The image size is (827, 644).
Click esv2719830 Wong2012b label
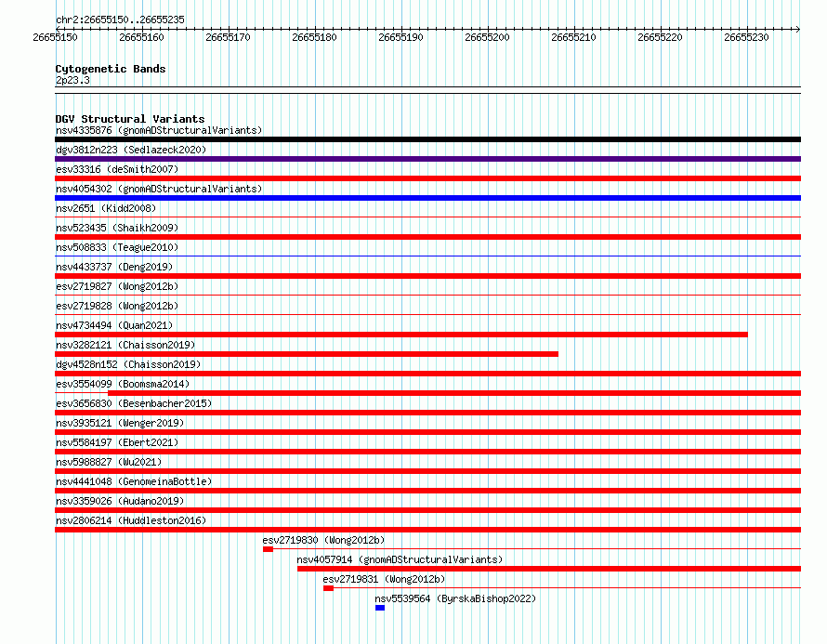[x=324, y=540]
